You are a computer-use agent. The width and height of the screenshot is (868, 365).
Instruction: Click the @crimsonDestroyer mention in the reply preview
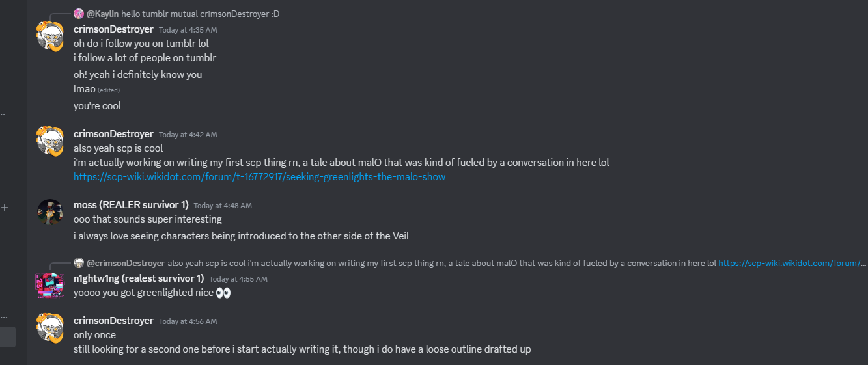(x=126, y=264)
